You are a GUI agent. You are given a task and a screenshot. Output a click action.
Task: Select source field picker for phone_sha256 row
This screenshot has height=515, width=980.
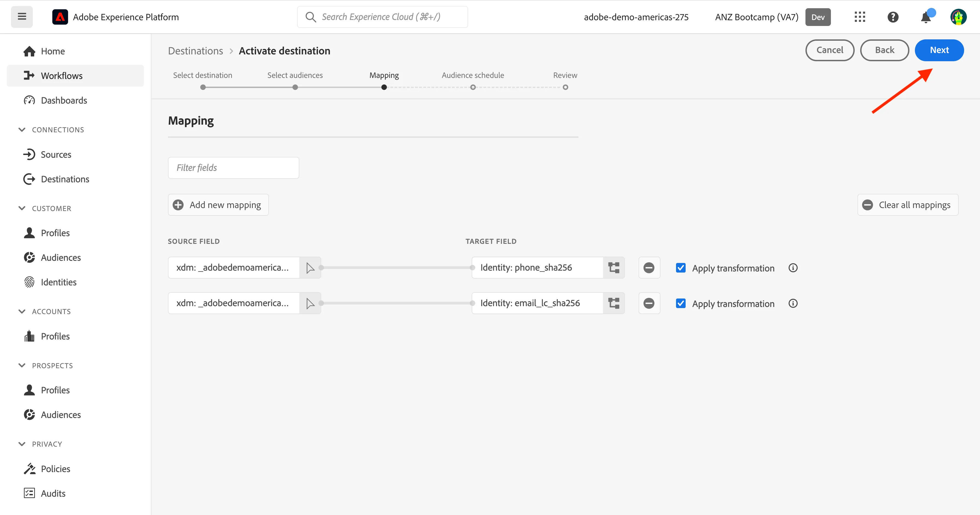(310, 268)
